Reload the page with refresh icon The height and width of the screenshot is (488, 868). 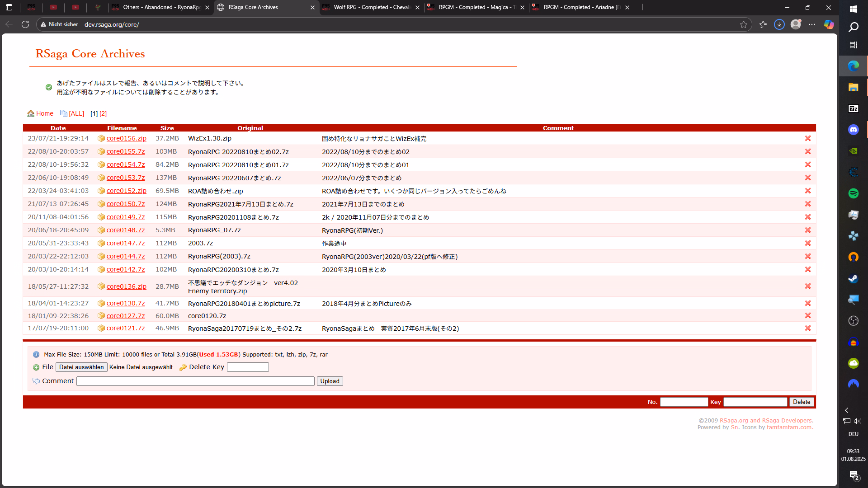(x=25, y=24)
